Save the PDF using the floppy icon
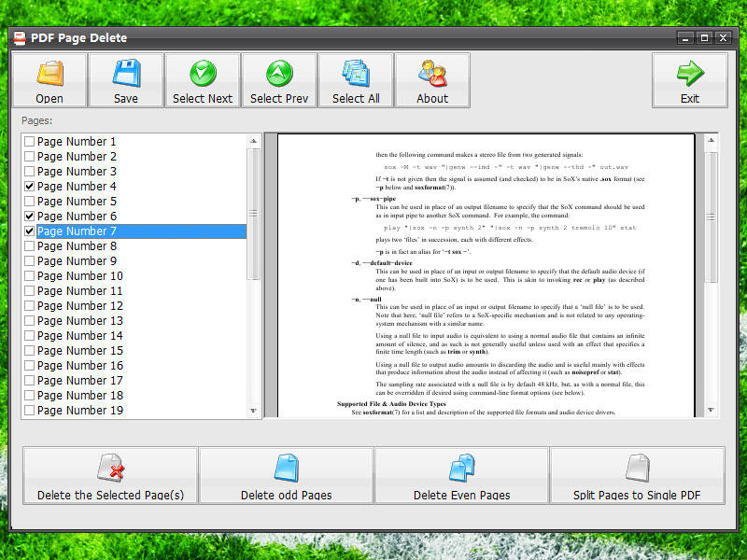 coord(126,80)
